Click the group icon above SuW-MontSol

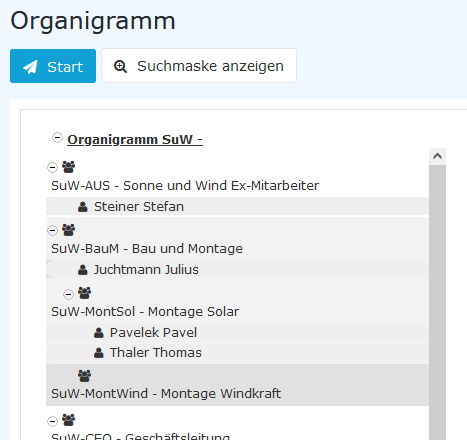(85, 293)
